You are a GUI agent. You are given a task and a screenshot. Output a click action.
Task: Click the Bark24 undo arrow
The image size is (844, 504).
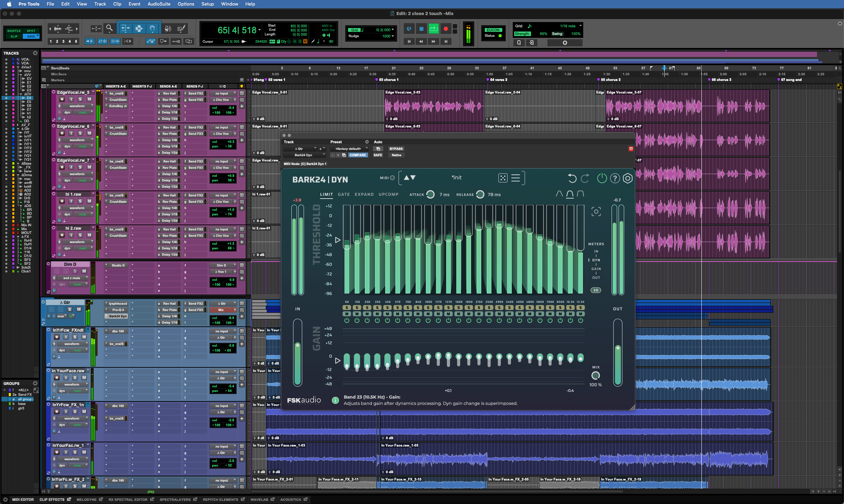572,178
